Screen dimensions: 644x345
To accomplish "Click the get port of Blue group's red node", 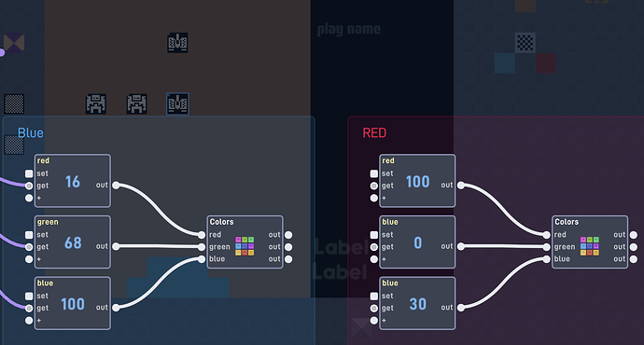I will [29, 186].
